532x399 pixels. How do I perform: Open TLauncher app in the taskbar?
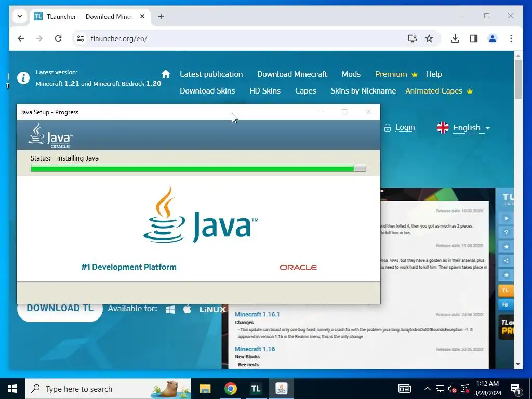[x=256, y=389]
